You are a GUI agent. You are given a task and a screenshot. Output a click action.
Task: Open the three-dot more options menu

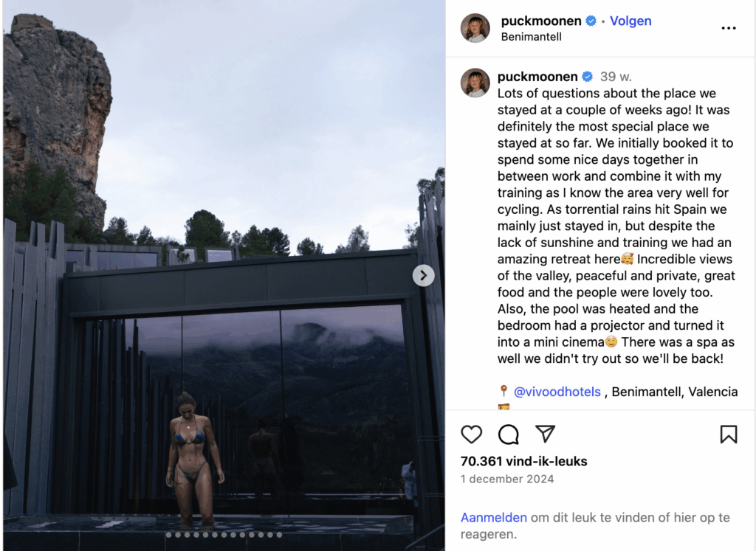point(729,29)
